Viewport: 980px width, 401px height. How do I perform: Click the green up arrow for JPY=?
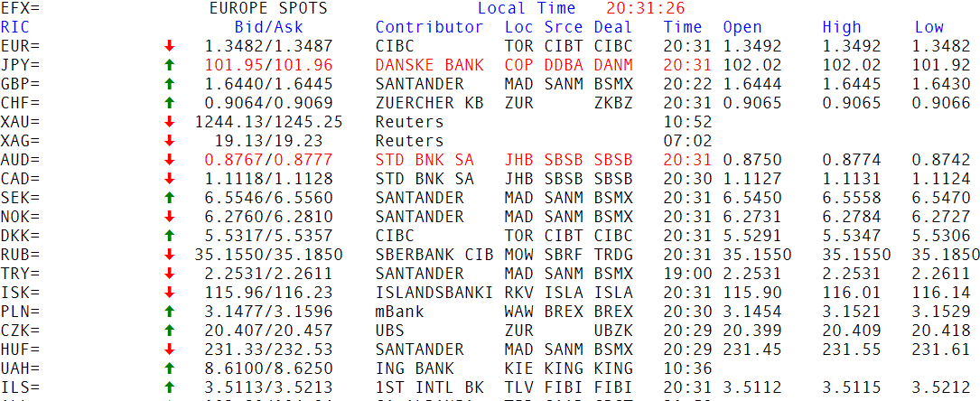(170, 65)
